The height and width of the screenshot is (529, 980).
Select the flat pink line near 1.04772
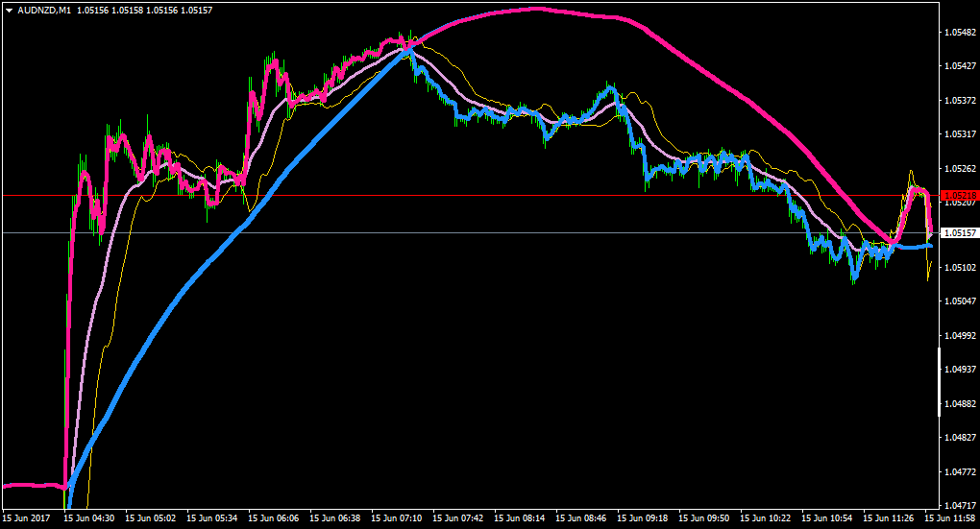[33, 485]
